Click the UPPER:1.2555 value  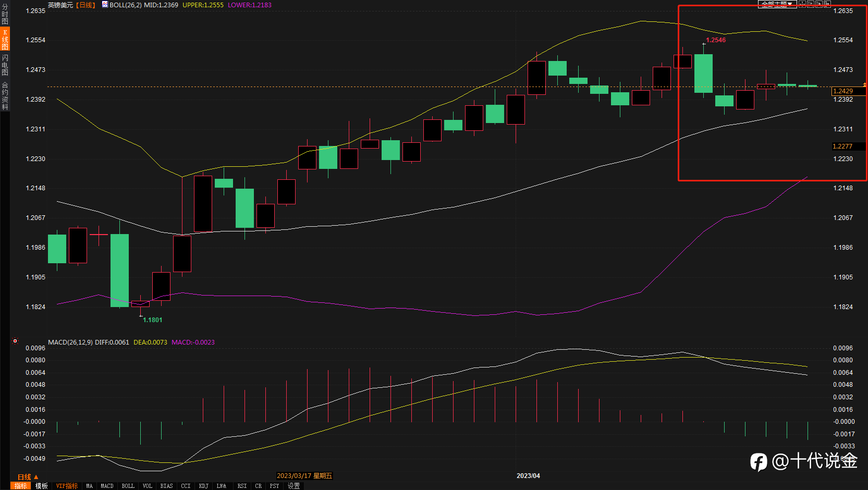pyautogui.click(x=203, y=5)
